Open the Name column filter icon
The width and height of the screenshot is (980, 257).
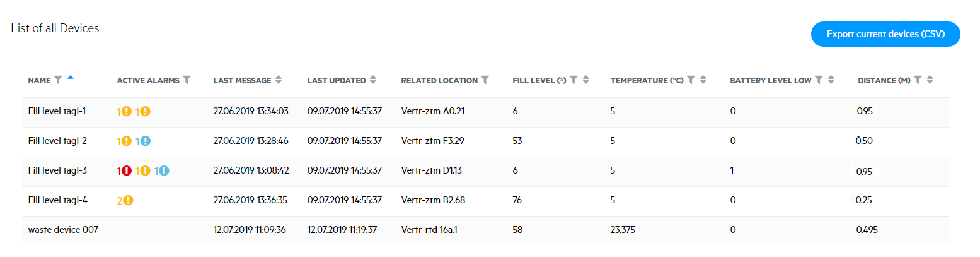58,80
